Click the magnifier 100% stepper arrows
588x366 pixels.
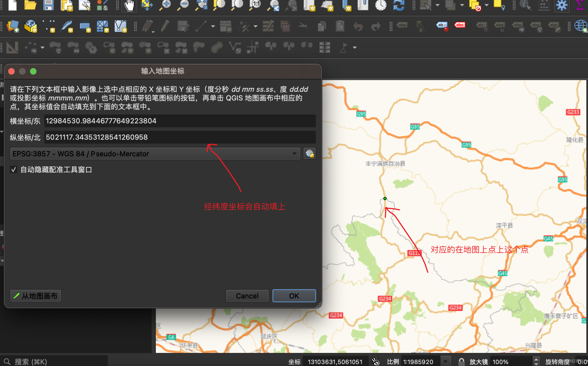click(x=536, y=362)
